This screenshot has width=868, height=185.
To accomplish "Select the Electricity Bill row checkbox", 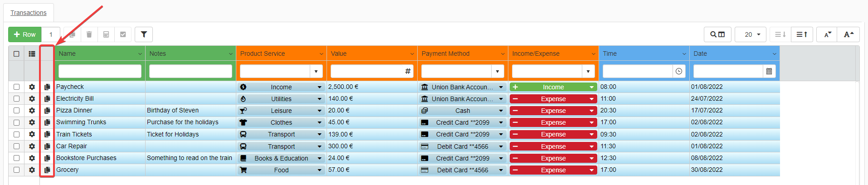I will 17,99.
